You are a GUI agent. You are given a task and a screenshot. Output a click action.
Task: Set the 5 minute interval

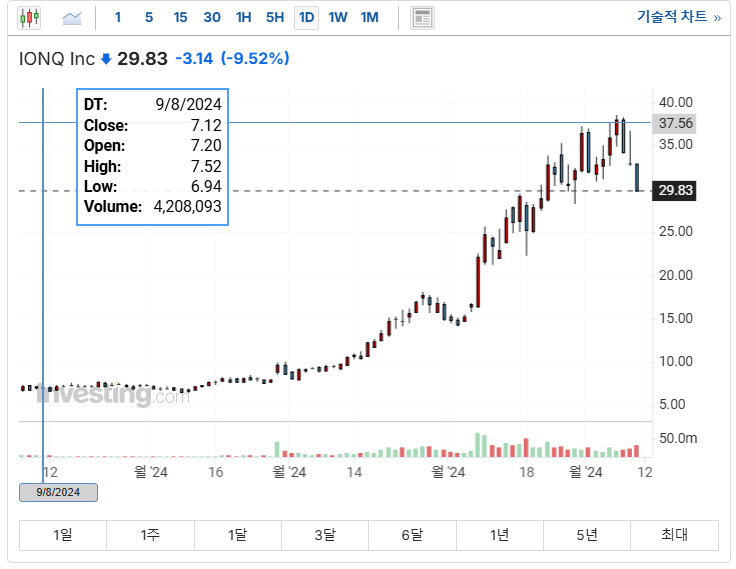coord(149,18)
